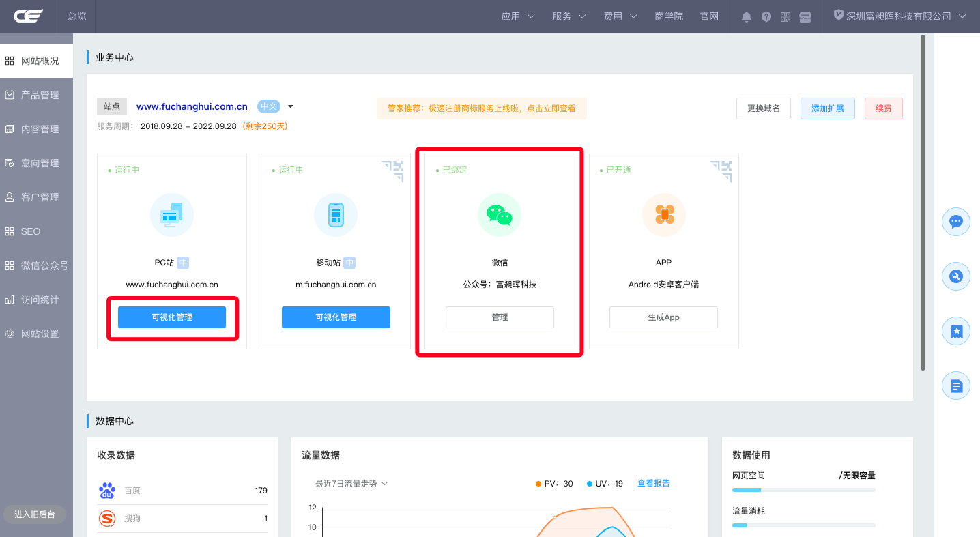This screenshot has height=537, width=980.
Task: Click the document floating icon
Action: pos(956,386)
